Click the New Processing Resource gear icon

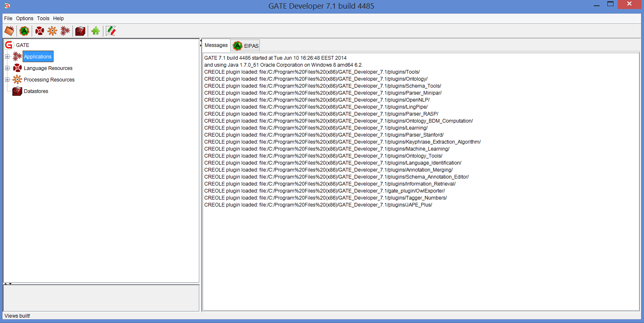pyautogui.click(x=52, y=31)
